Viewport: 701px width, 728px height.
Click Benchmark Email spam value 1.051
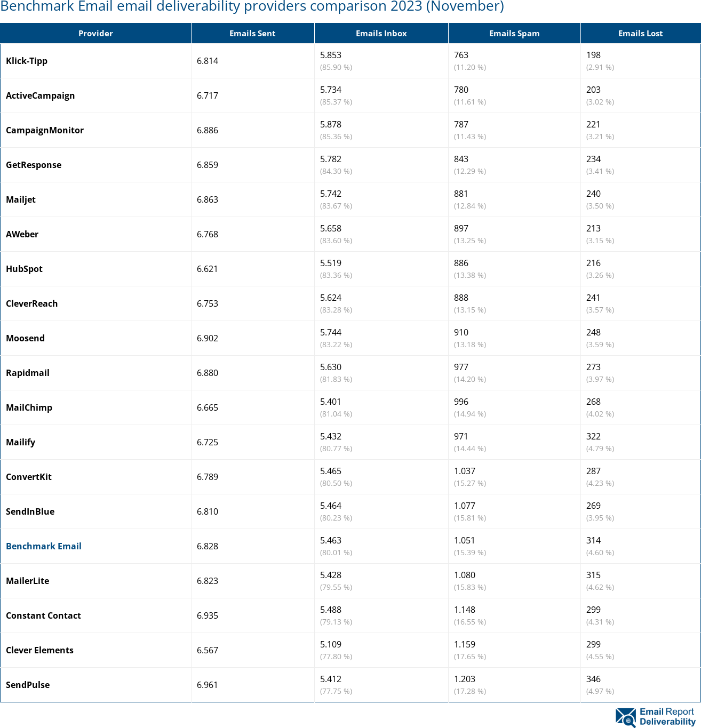pyautogui.click(x=465, y=540)
